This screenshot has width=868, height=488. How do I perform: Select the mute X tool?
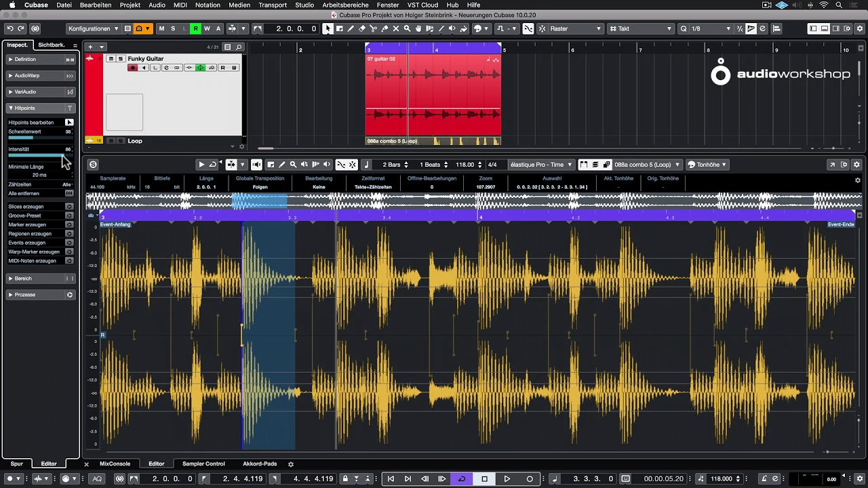396,28
